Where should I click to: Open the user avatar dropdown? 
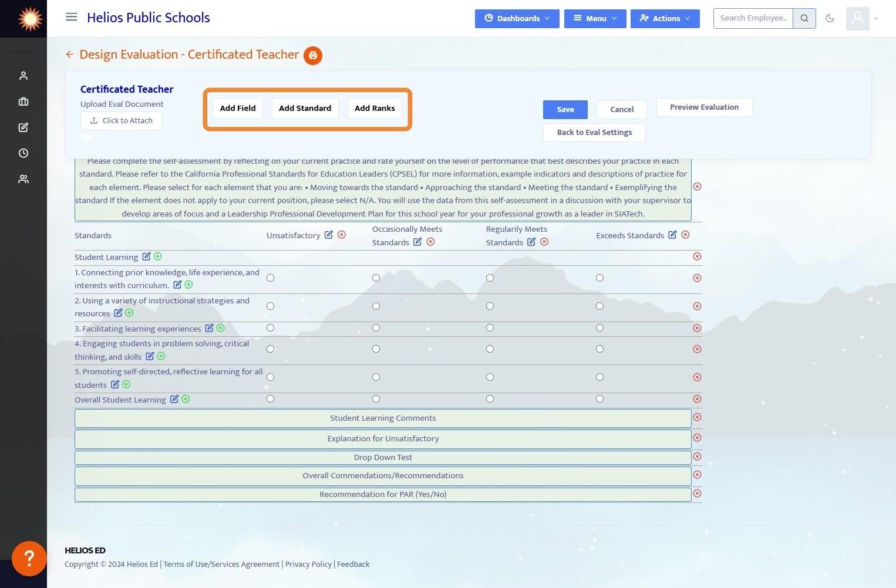(862, 19)
